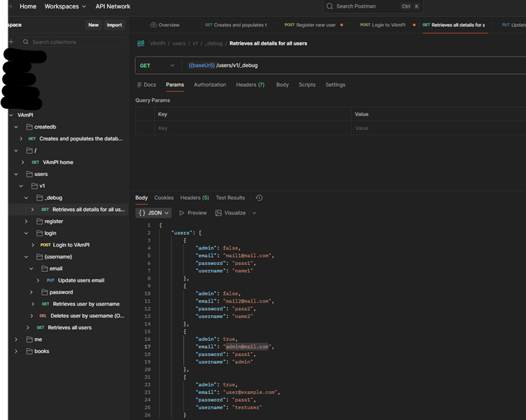
Task: Open the Workspaces dropdown menu
Action: pyautogui.click(x=65, y=6)
